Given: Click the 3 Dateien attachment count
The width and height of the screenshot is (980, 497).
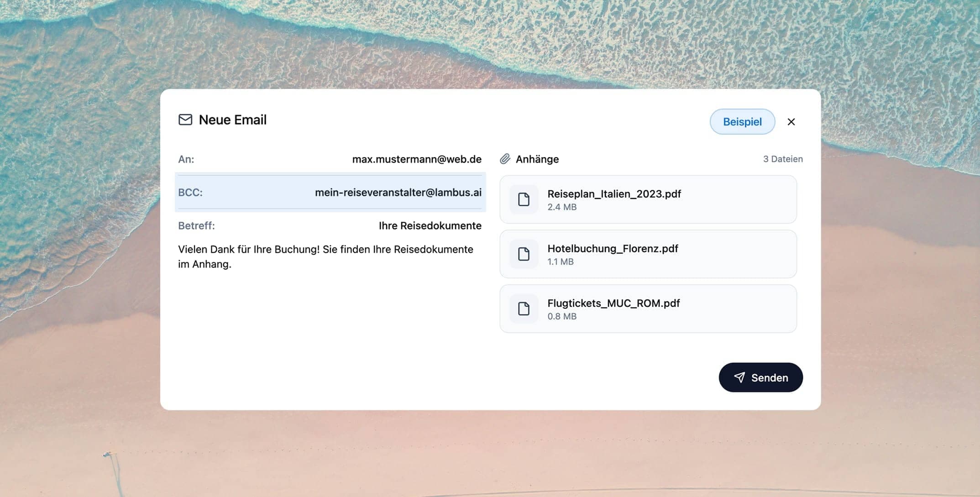Looking at the screenshot, I should 782,159.
